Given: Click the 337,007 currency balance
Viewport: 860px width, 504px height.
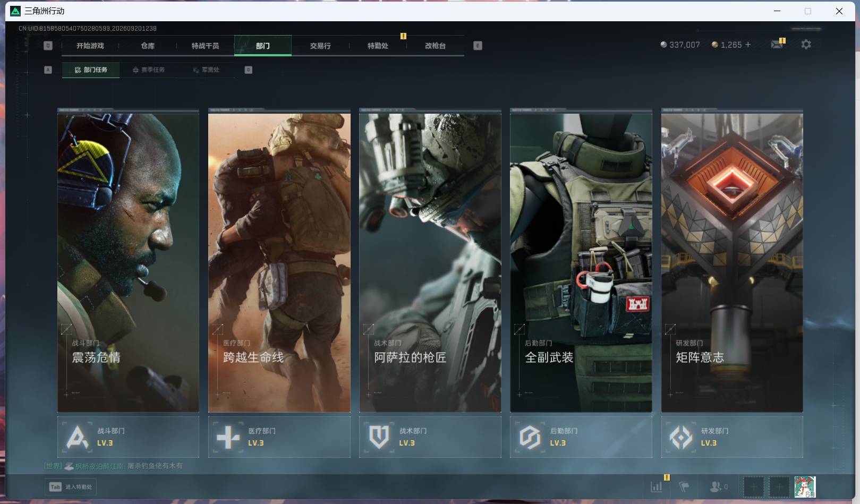Looking at the screenshot, I should point(680,45).
